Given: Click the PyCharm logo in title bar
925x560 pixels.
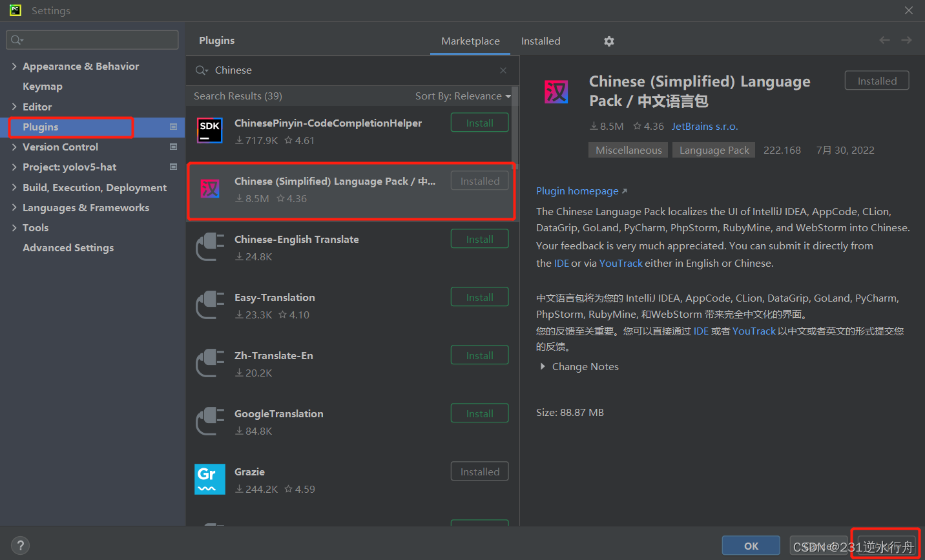Looking at the screenshot, I should (15, 10).
